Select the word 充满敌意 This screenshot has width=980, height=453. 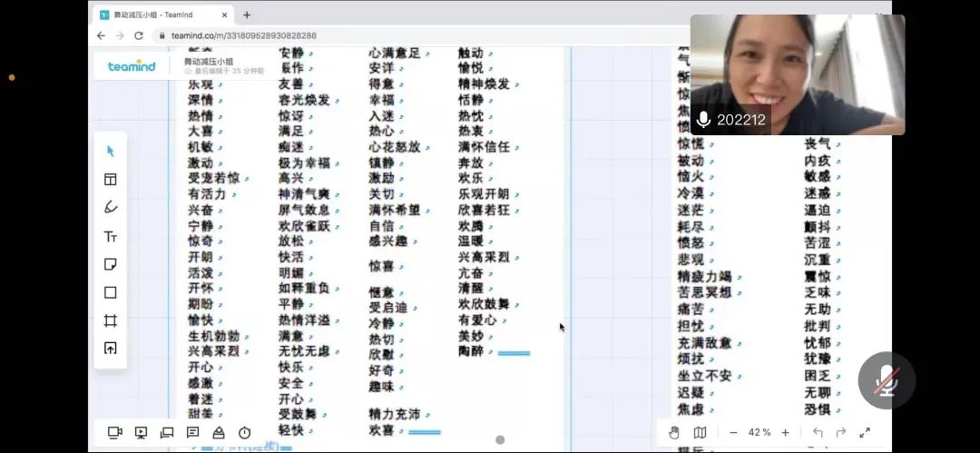[x=704, y=343]
